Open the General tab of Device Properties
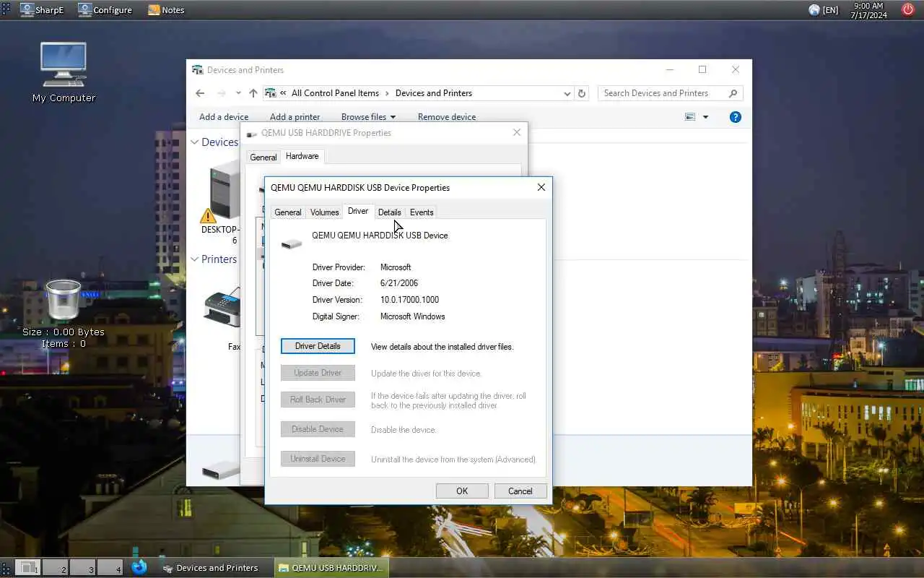Viewport: 924px width, 578px height. click(x=287, y=212)
